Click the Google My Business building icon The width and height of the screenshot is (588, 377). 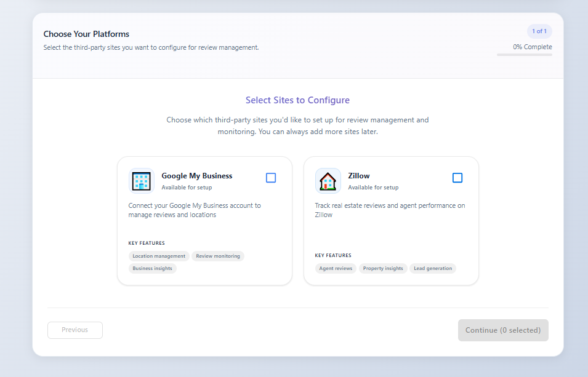[142, 181]
